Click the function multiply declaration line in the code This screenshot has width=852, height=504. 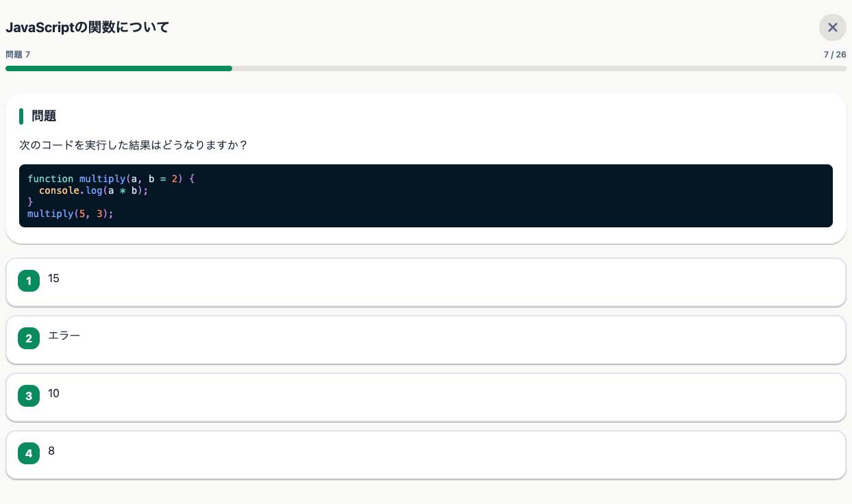pyautogui.click(x=111, y=179)
